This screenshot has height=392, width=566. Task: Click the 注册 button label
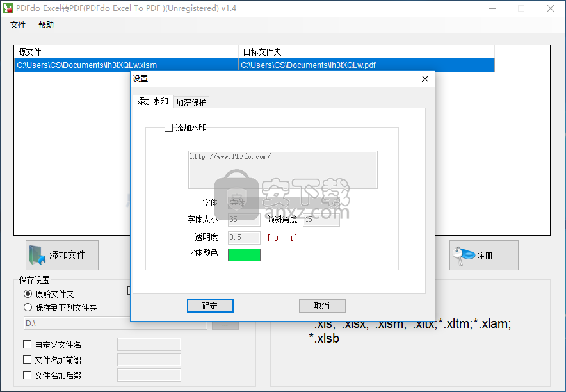coord(485,256)
